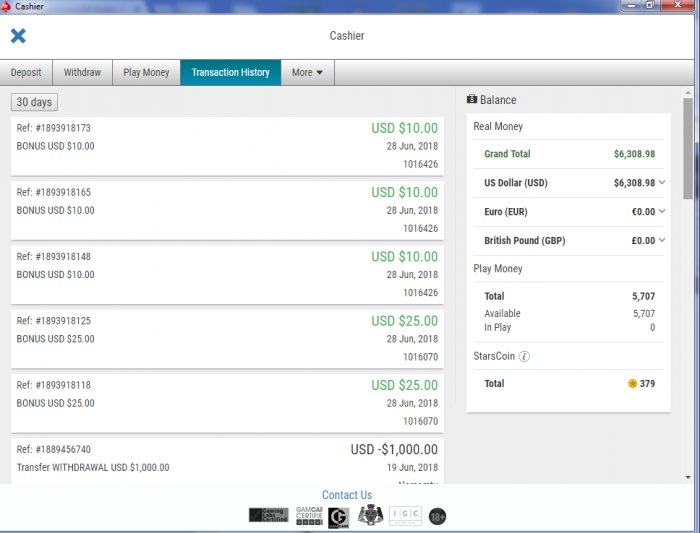The width and height of the screenshot is (700, 533).
Task: Open the More dropdown menu
Action: click(x=308, y=72)
